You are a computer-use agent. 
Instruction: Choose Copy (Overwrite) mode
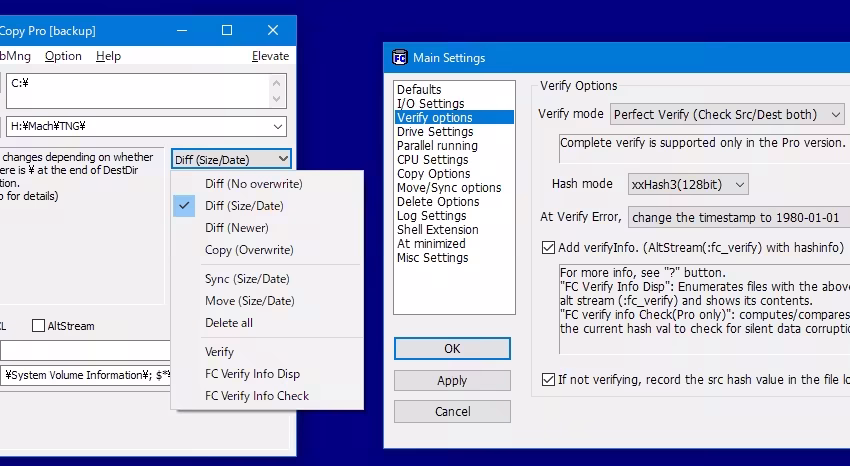[249, 250]
